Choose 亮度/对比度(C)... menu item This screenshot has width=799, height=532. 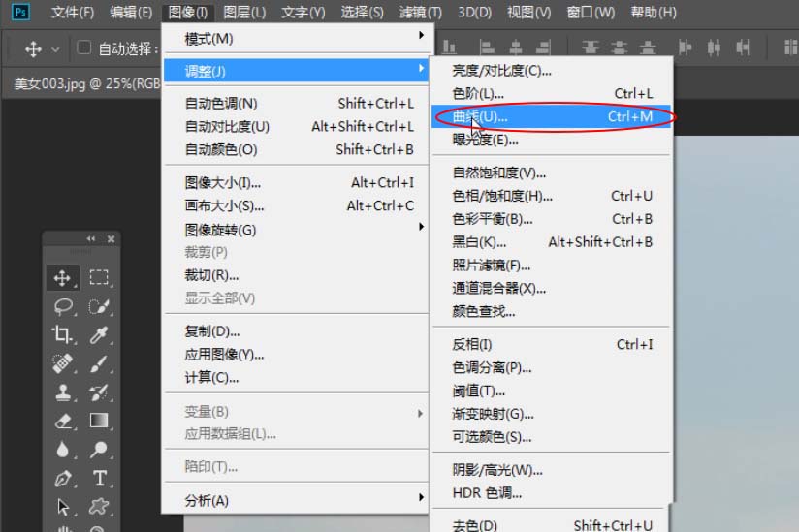(x=552, y=70)
